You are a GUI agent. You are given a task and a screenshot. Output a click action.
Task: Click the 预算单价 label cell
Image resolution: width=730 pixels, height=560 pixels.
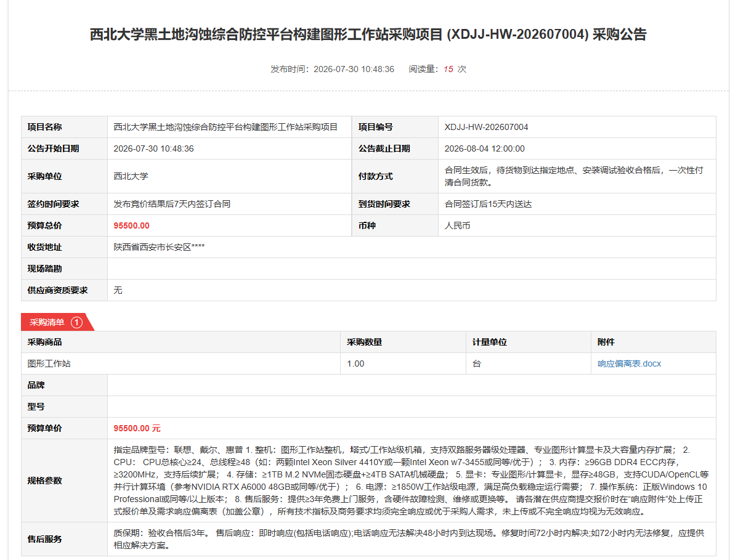pos(64,428)
